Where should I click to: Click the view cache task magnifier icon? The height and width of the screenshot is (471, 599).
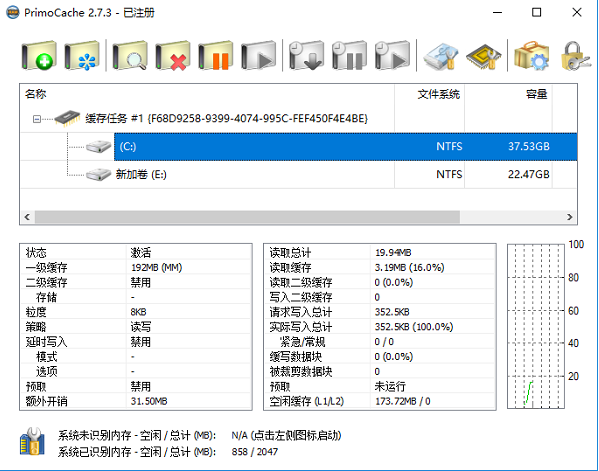click(130, 56)
